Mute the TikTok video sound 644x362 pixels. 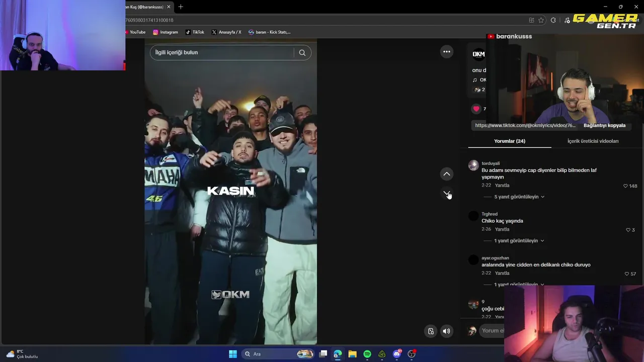click(x=446, y=331)
